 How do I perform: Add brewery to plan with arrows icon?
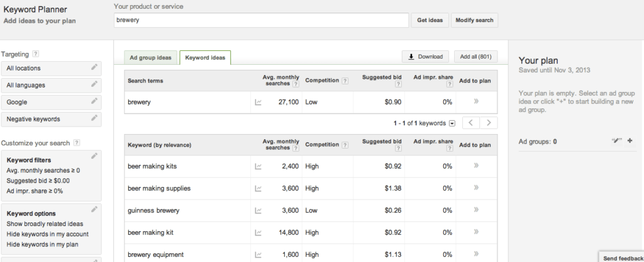[x=476, y=101]
